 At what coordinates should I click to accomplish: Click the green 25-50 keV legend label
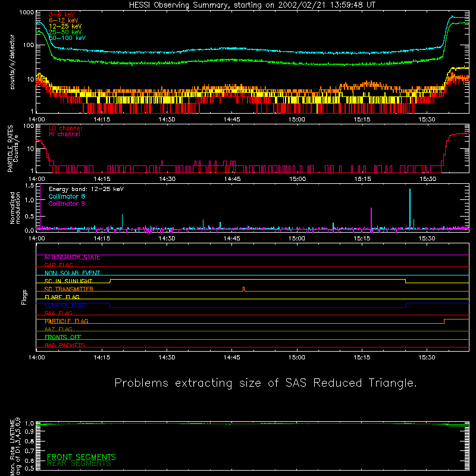coord(65,32)
